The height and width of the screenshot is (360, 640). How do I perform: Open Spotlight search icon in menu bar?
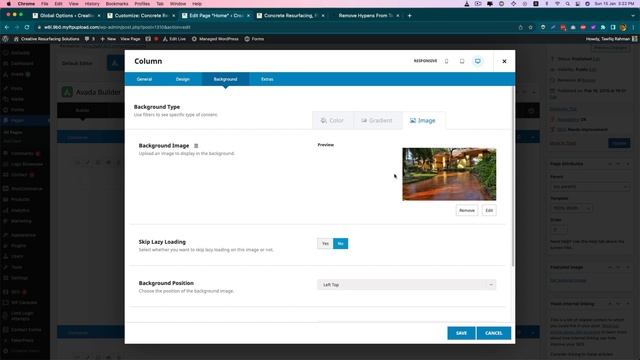567,4
